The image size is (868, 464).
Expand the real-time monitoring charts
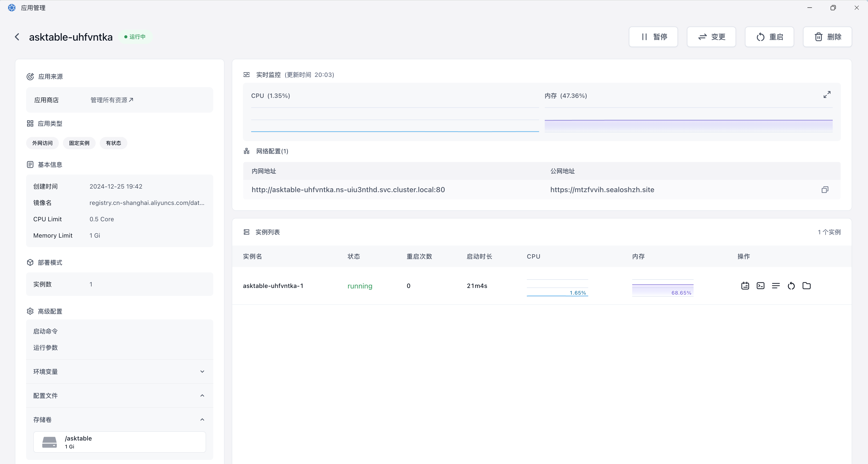point(827,95)
